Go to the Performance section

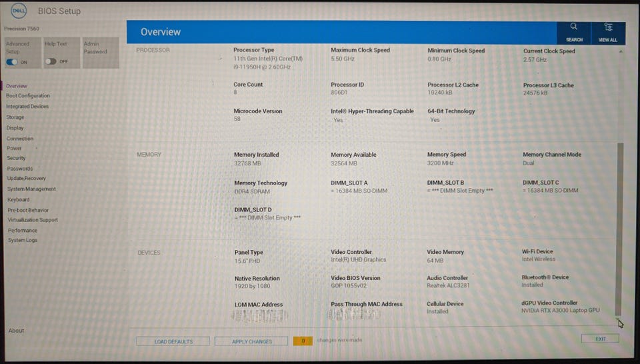point(23,231)
